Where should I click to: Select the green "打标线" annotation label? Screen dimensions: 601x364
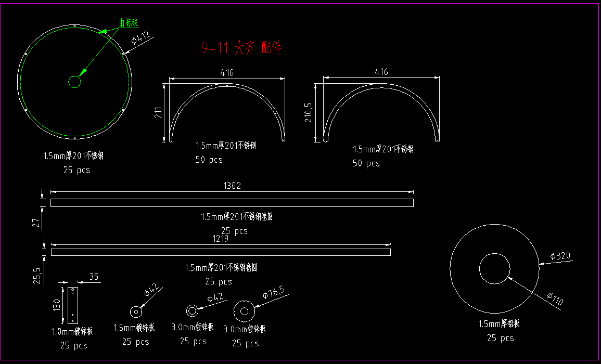pyautogui.click(x=129, y=23)
